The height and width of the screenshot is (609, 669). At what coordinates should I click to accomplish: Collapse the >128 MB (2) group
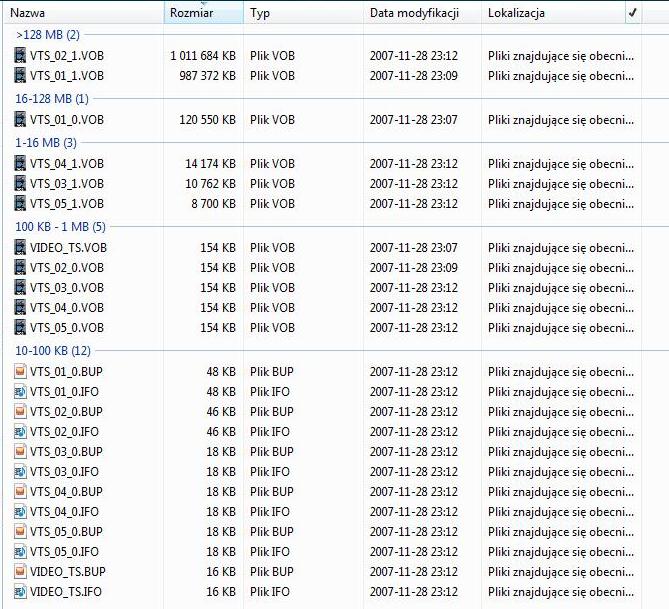pyautogui.click(x=48, y=35)
